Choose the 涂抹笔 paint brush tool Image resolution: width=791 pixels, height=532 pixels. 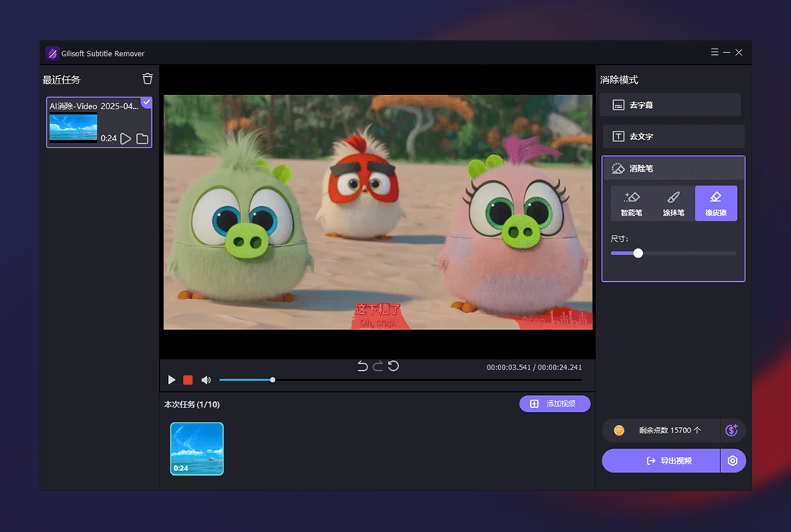click(x=673, y=204)
